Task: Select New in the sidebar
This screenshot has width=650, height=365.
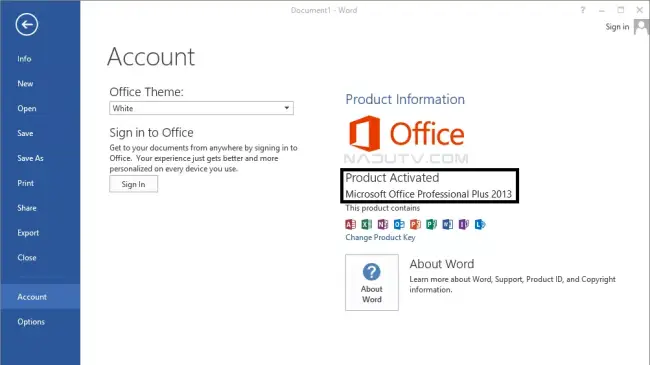Action: pyautogui.click(x=25, y=84)
